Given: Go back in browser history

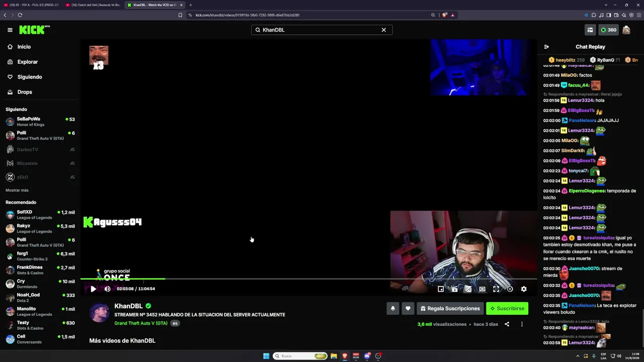Looking at the screenshot, I should tap(5, 15).
